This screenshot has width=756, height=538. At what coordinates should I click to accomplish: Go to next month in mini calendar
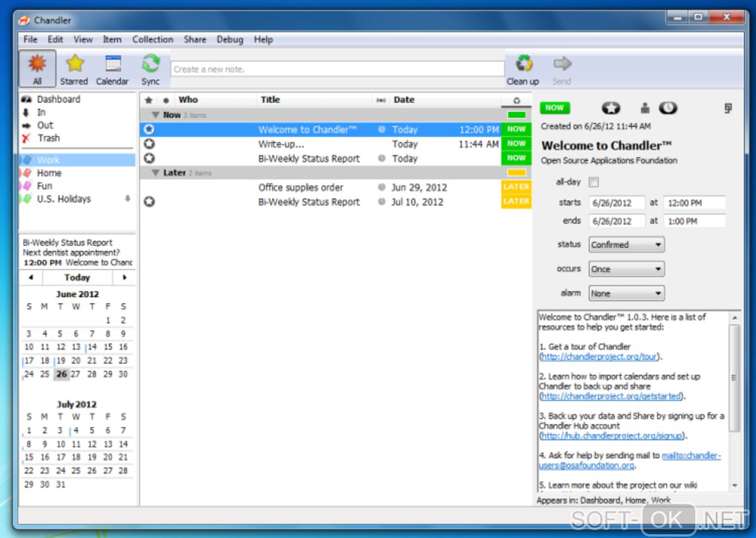click(124, 277)
